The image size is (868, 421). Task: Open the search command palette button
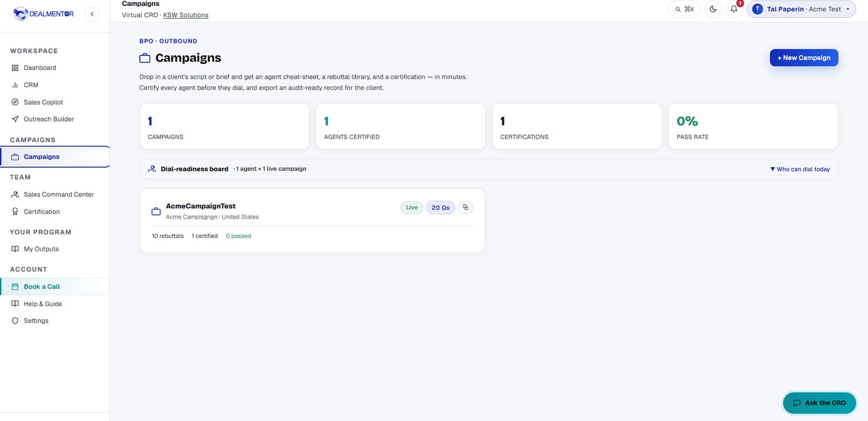(685, 9)
